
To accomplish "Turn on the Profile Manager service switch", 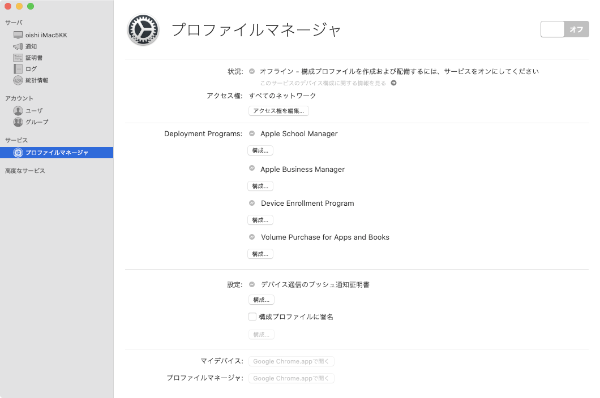I will [x=564, y=29].
